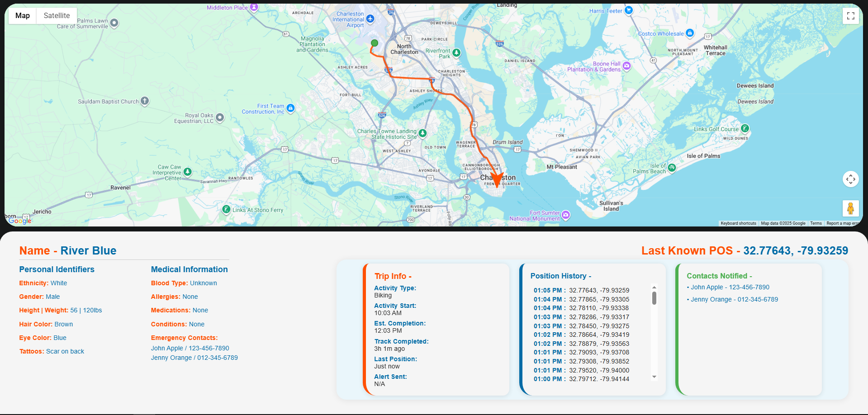868x415 pixels.
Task: Click Report a map error link
Action: (x=842, y=223)
